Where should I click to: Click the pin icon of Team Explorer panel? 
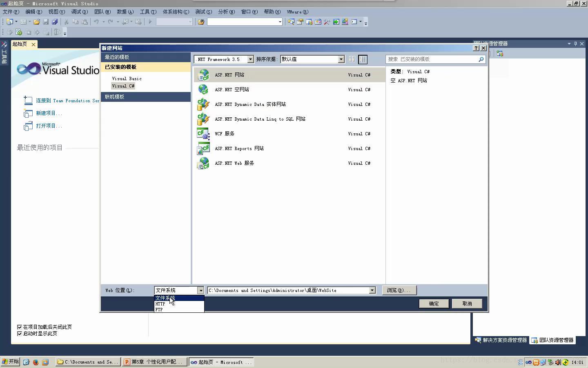pos(575,43)
